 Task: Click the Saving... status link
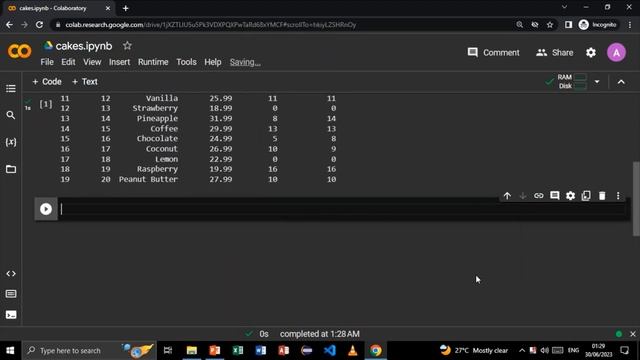pyautogui.click(x=245, y=62)
